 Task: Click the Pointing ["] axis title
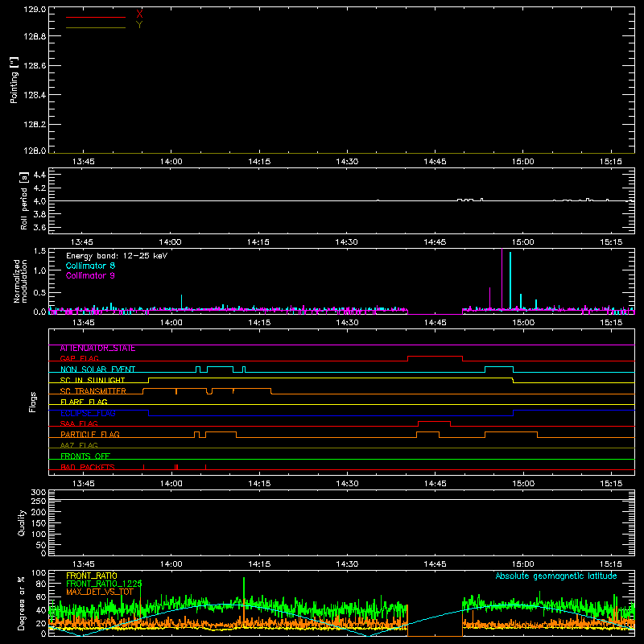14,80
